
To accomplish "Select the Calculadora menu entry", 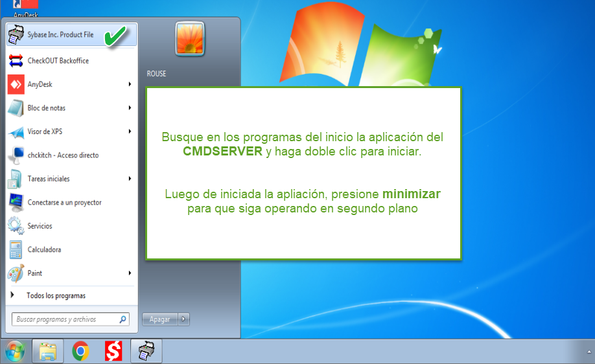I will tap(72, 249).
